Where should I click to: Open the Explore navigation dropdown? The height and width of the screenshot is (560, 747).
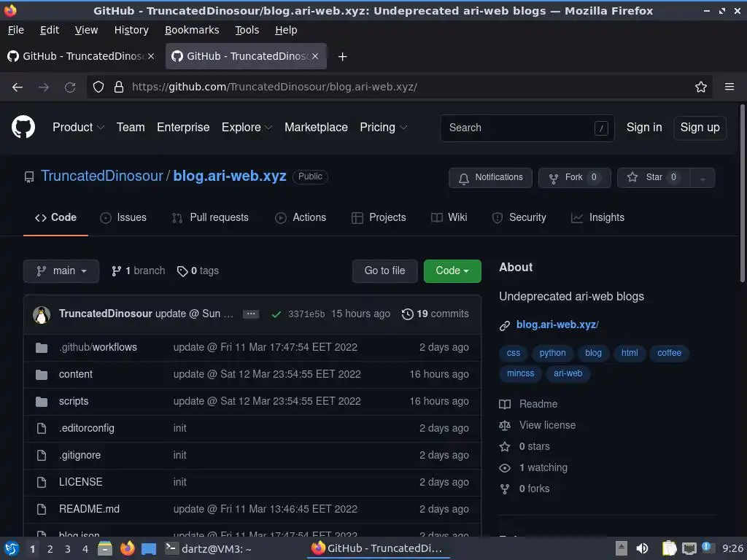pos(247,127)
